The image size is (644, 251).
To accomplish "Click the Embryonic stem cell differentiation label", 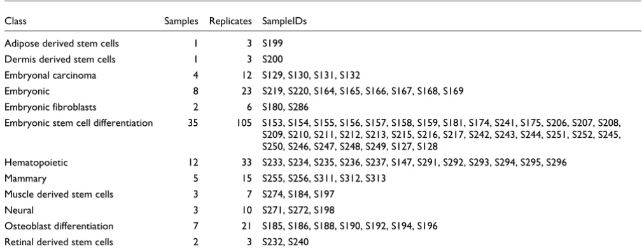I will (x=79, y=123).
